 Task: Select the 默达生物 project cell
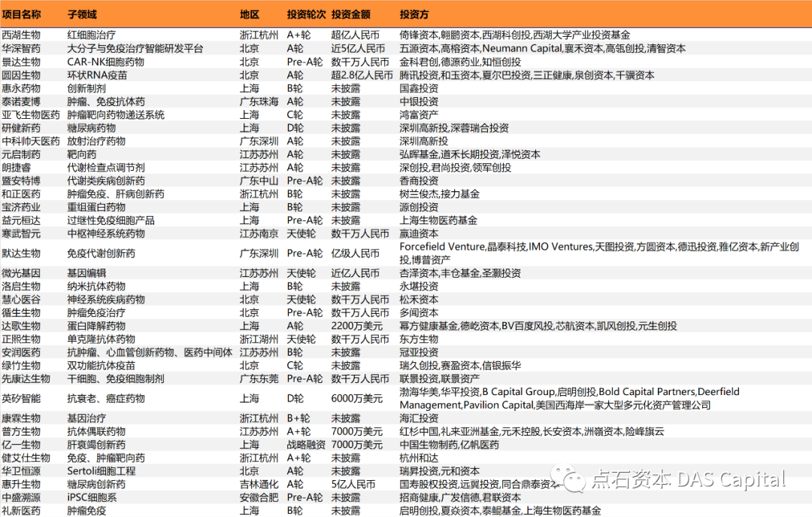coord(21,254)
